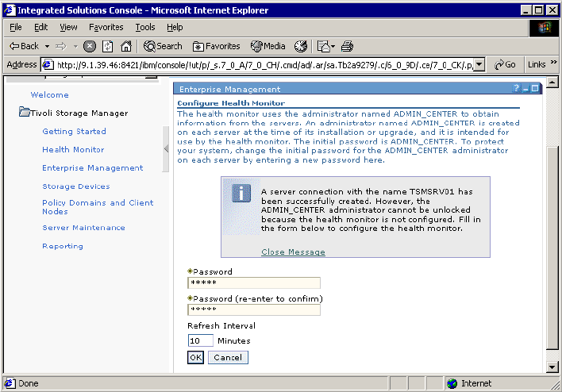Maximize the Enterprise Management portlet
Image resolution: width=562 pixels, height=392 pixels.
tap(535, 89)
